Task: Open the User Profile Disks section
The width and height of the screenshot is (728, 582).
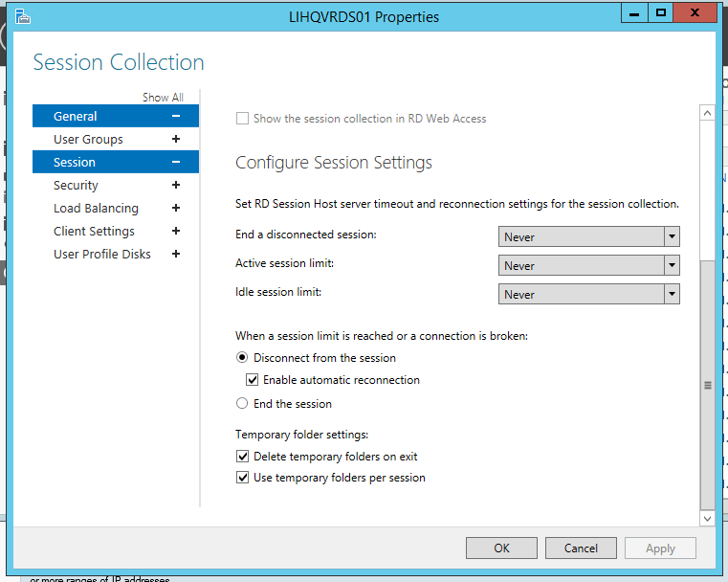Action: click(x=116, y=254)
